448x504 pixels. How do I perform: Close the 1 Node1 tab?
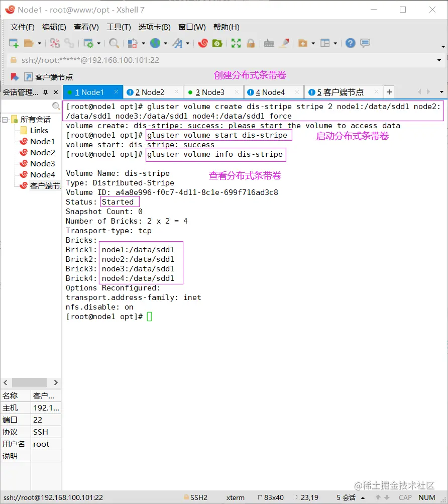point(117,92)
